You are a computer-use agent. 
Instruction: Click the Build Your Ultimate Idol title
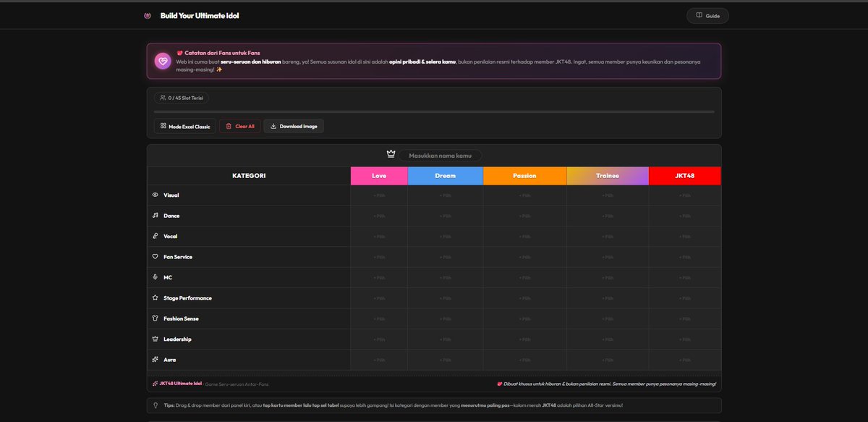pyautogui.click(x=200, y=16)
